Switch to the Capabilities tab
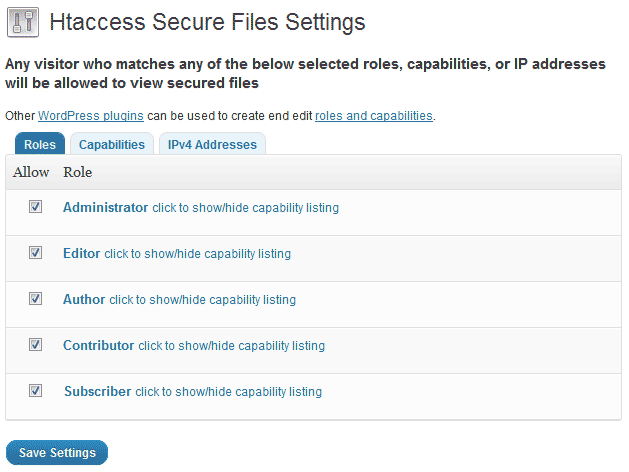Viewport: 629px width, 472px height. click(112, 144)
